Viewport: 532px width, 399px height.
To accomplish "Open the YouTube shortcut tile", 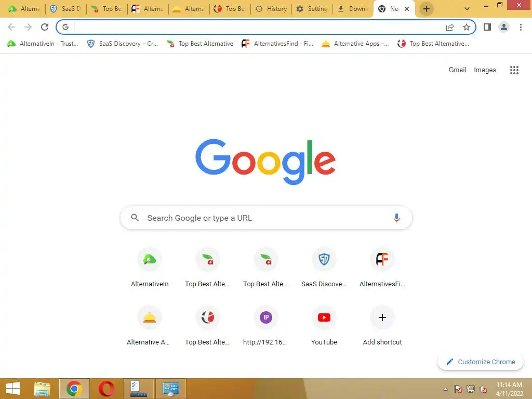I will coord(324,326).
